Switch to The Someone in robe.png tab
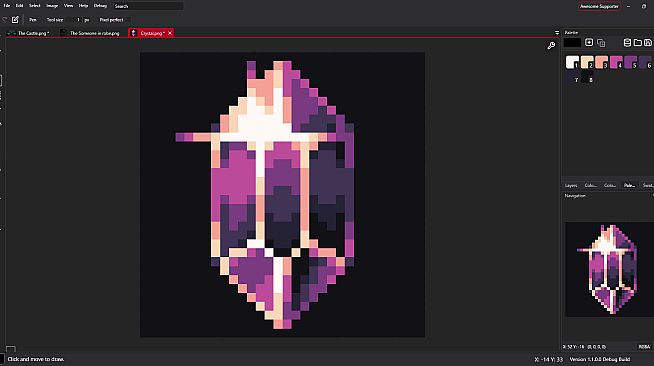654x366 pixels. pos(90,33)
